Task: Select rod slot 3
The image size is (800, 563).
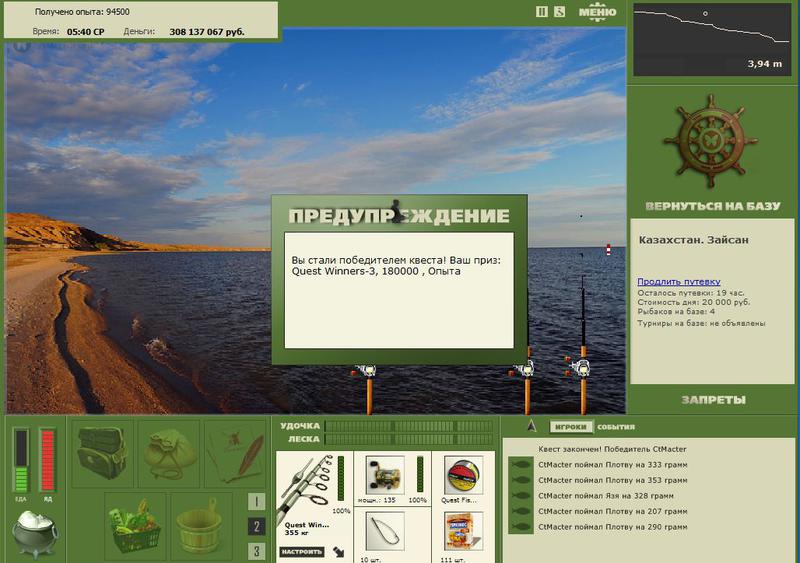Action: click(256, 551)
